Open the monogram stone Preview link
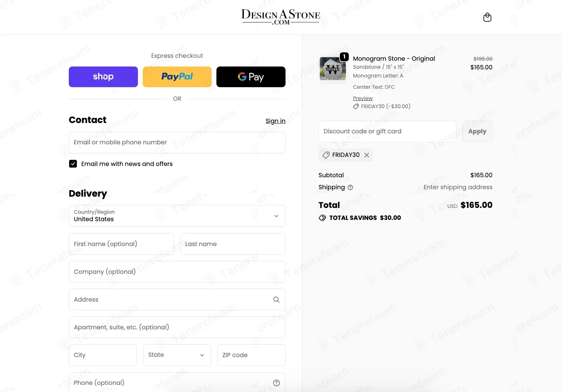Screen dimensions: 562x392 click(x=363, y=98)
